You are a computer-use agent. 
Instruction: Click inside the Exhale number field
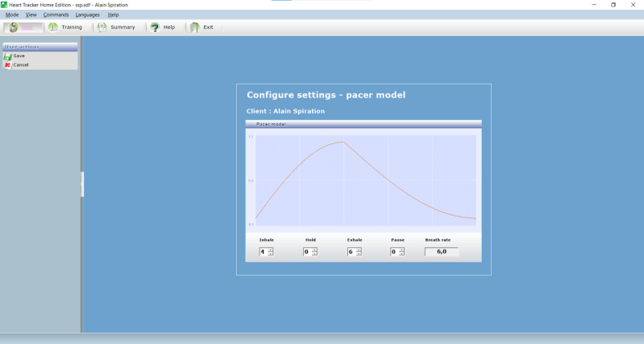(351, 251)
